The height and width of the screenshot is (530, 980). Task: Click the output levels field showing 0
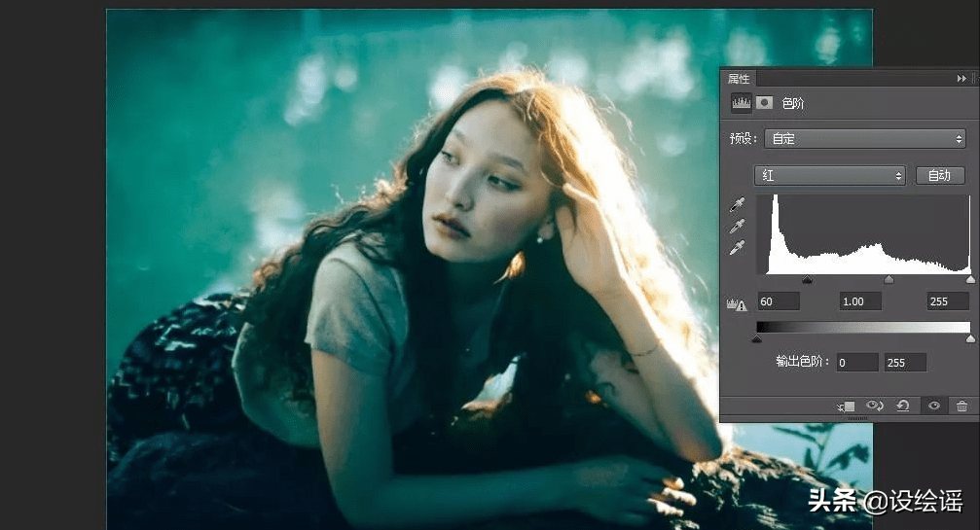point(856,363)
